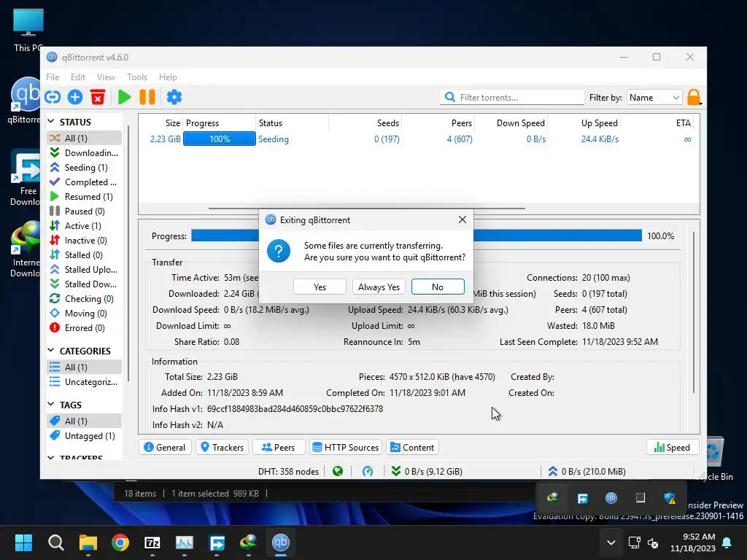Open Google Chrome from taskbar
747x560 pixels.
[x=120, y=542]
